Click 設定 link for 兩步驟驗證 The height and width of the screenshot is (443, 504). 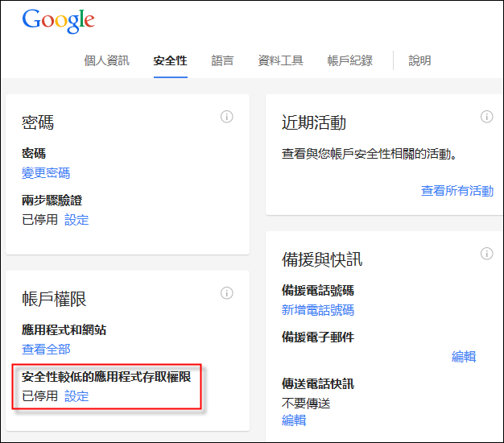tap(76, 220)
